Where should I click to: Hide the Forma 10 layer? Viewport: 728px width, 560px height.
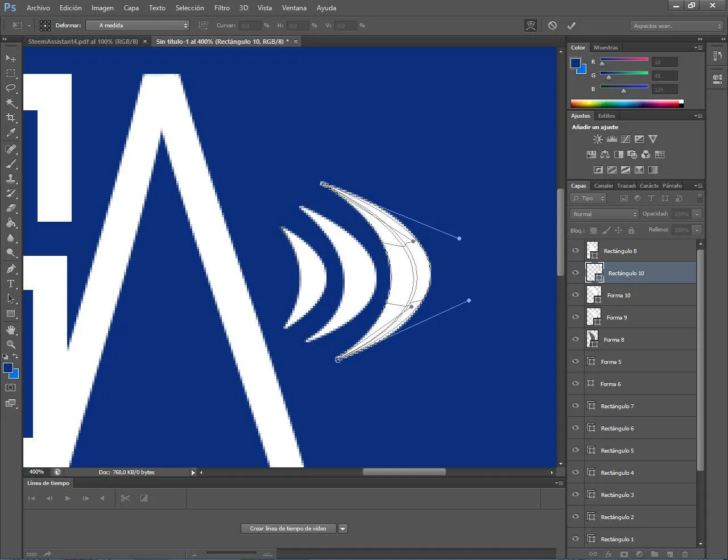[576, 295]
